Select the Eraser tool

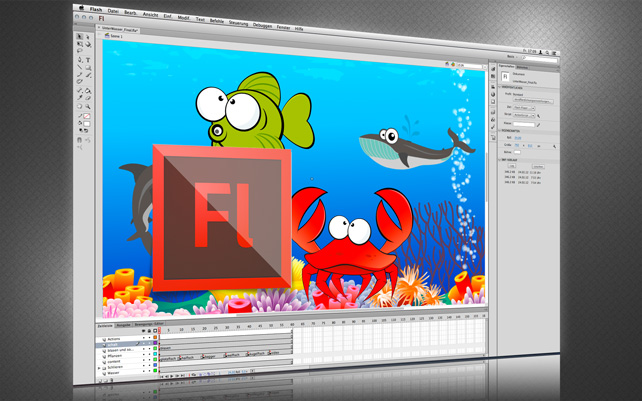(88, 98)
